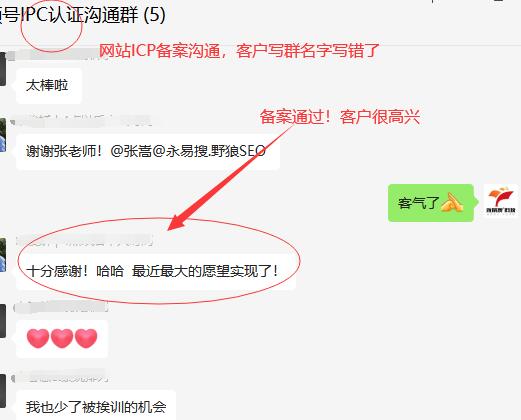Select the green 客气了 message bubble

point(431,203)
